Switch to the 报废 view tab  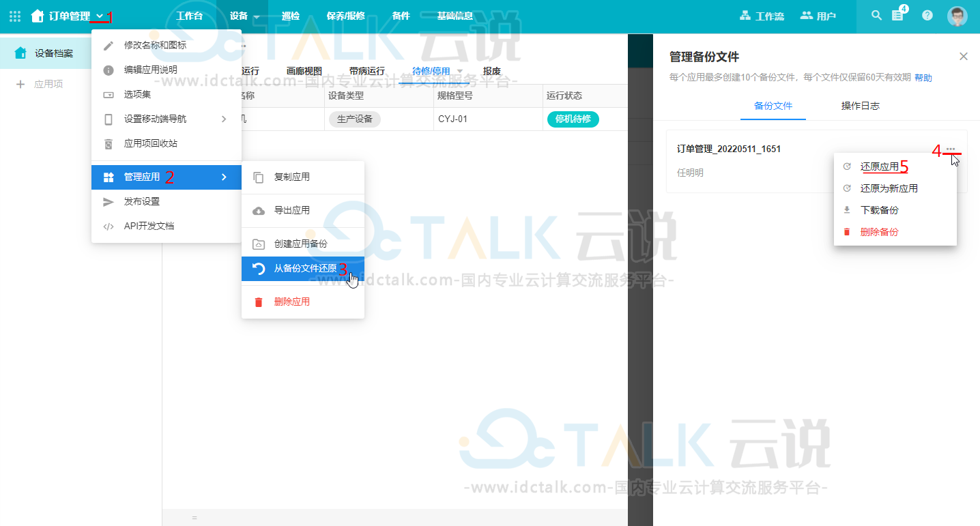coord(492,71)
